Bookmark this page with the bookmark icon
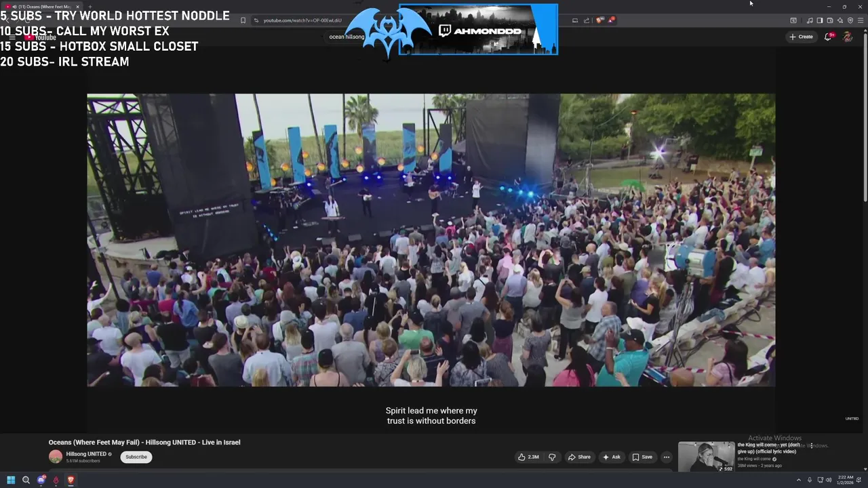868x488 pixels. pyautogui.click(x=243, y=20)
